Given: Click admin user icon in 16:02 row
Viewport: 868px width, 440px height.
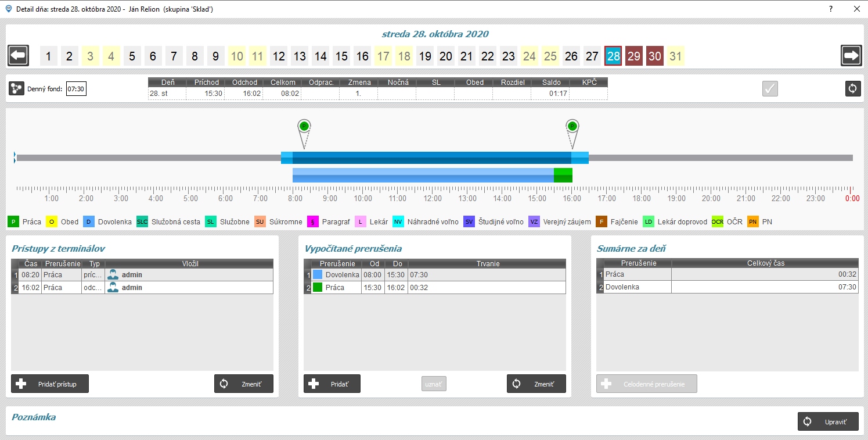Looking at the screenshot, I should [113, 288].
